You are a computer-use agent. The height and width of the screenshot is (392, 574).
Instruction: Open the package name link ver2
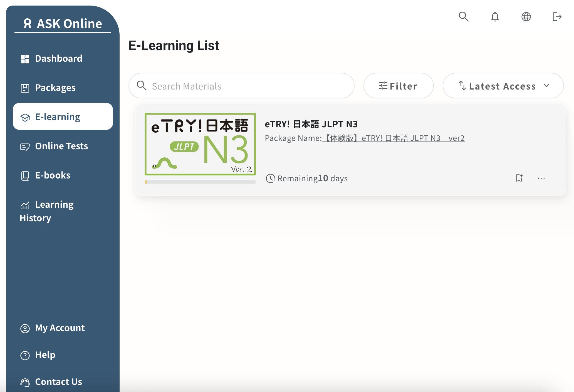click(393, 138)
